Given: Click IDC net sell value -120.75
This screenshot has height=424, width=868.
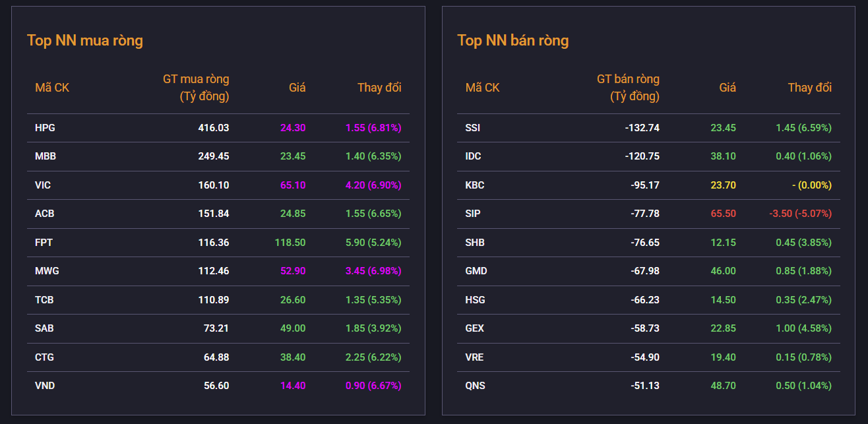Looking at the screenshot, I should pyautogui.click(x=642, y=156).
